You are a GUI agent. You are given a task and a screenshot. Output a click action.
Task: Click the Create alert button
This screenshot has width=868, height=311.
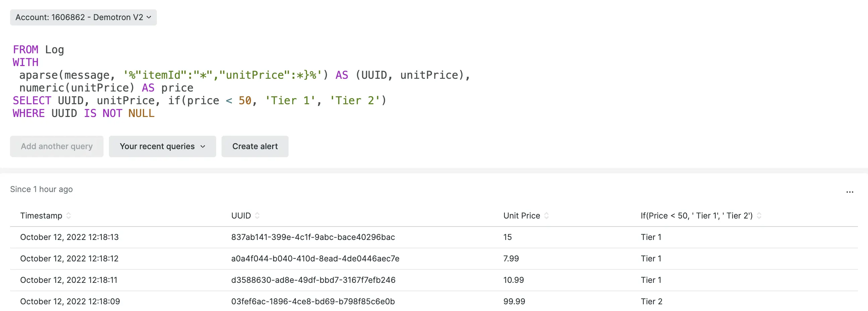click(255, 146)
